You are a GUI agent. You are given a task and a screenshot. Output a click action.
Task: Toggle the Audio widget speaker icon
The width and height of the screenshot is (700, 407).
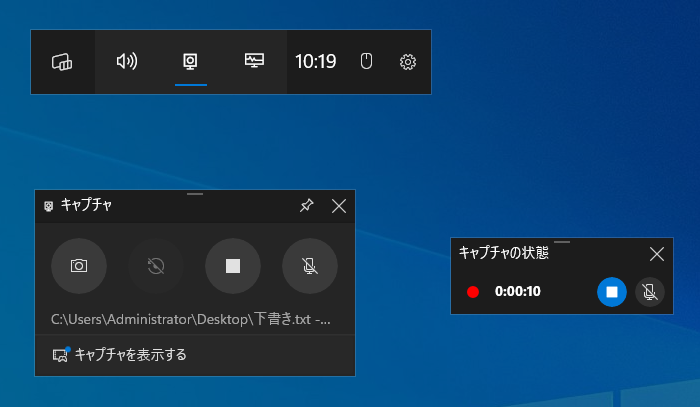(127, 62)
